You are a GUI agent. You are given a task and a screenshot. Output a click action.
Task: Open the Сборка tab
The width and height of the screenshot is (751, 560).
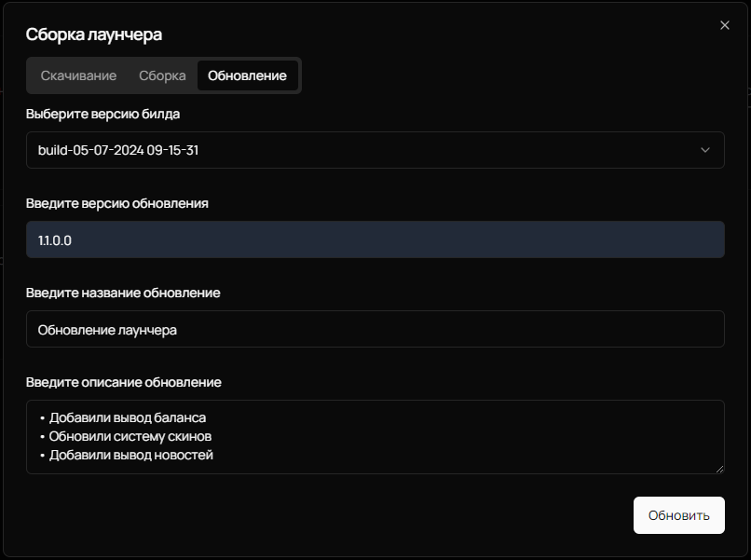coord(161,75)
